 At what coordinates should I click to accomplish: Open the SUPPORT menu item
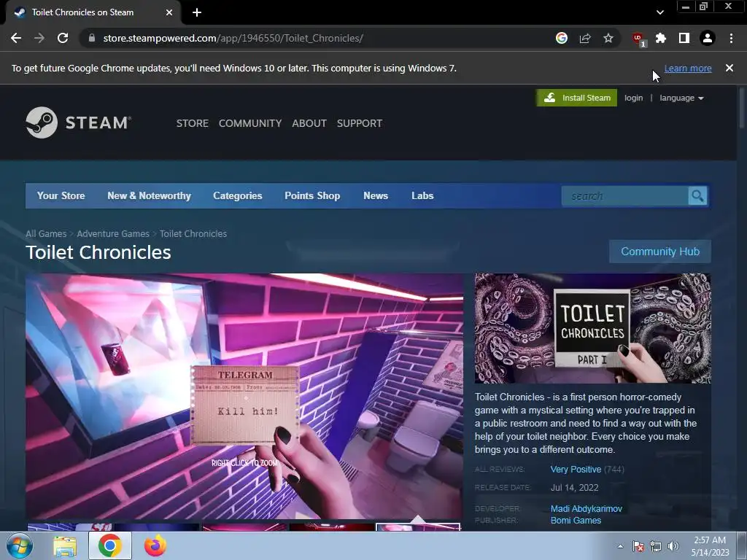(360, 123)
